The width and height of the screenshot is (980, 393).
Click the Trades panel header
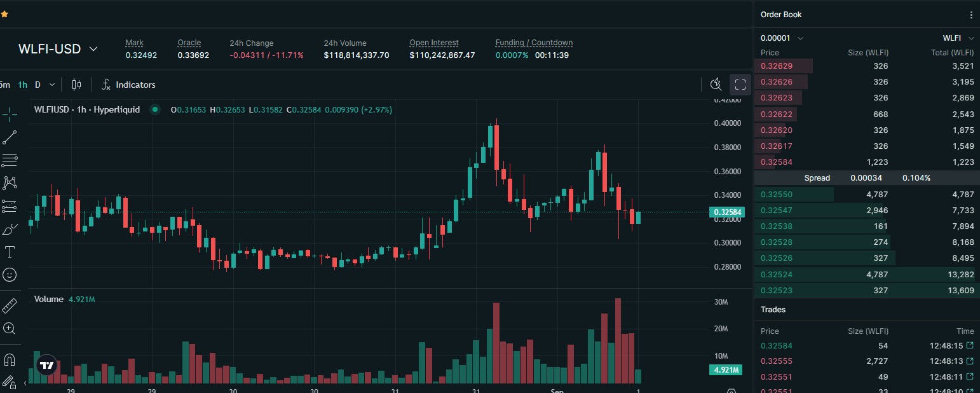(773, 310)
